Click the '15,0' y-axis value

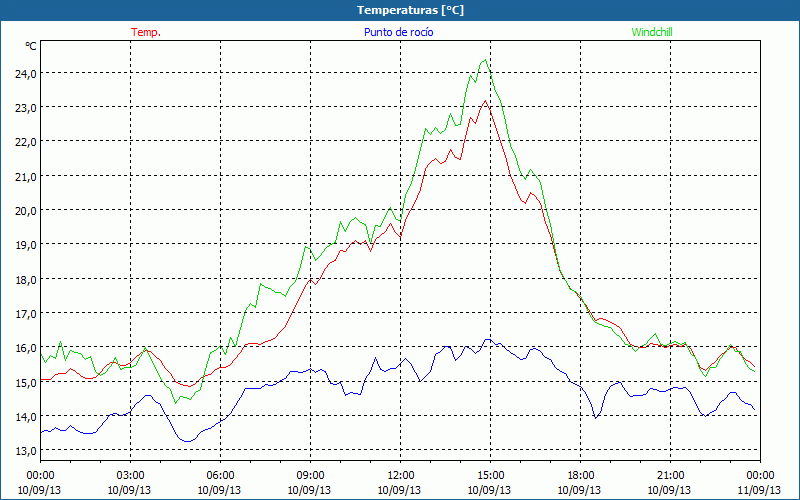point(26,383)
